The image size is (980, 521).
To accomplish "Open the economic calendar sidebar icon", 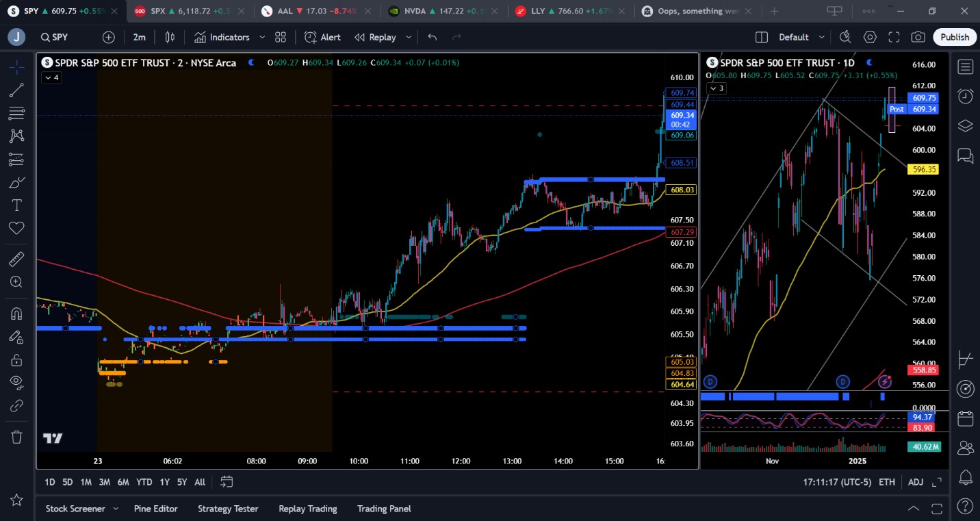I will pyautogui.click(x=966, y=418).
